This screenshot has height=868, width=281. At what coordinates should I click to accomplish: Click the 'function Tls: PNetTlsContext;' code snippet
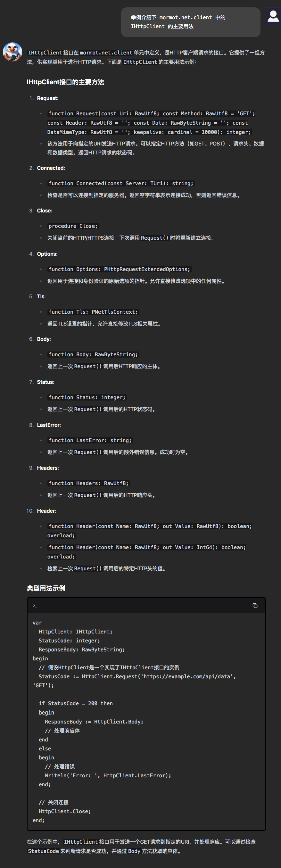click(x=93, y=312)
